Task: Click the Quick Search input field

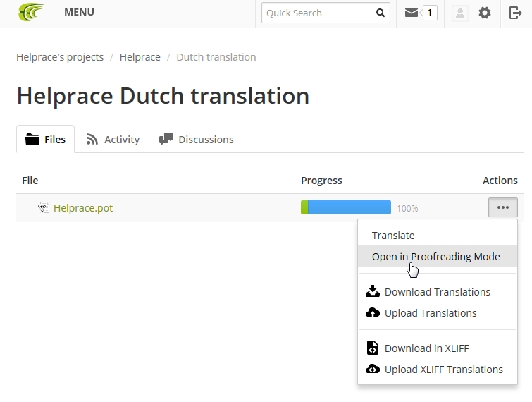Action: (x=316, y=13)
